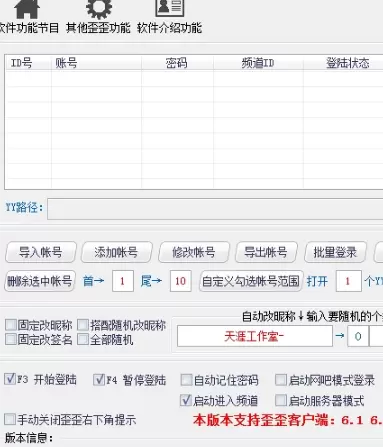Click the 批里登录 button
383x447 pixels.
click(335, 252)
